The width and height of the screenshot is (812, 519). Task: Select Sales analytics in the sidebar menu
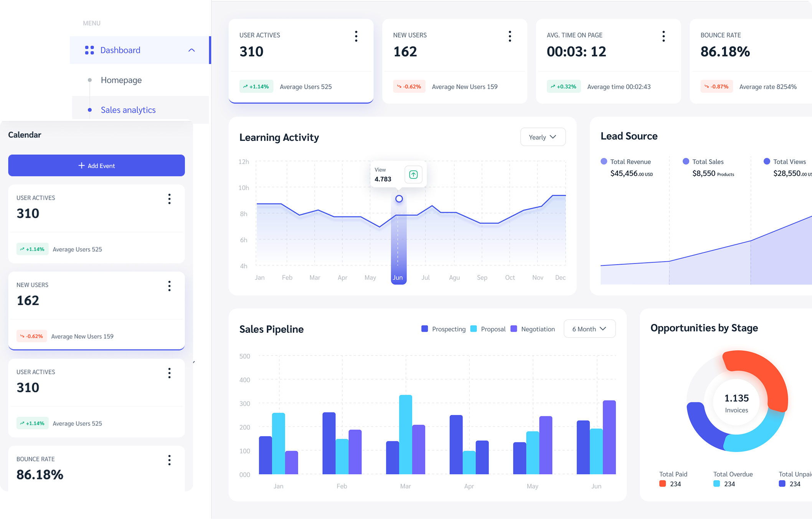tap(128, 110)
